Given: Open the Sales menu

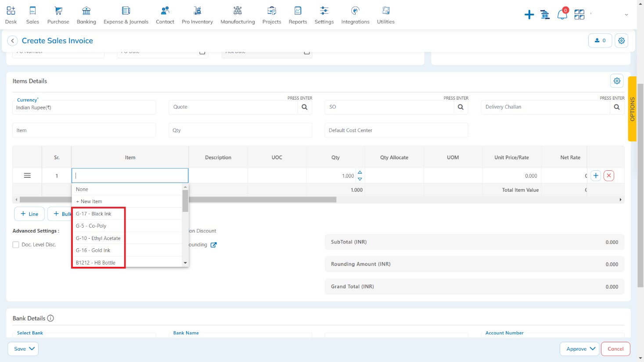Looking at the screenshot, I should [x=32, y=15].
